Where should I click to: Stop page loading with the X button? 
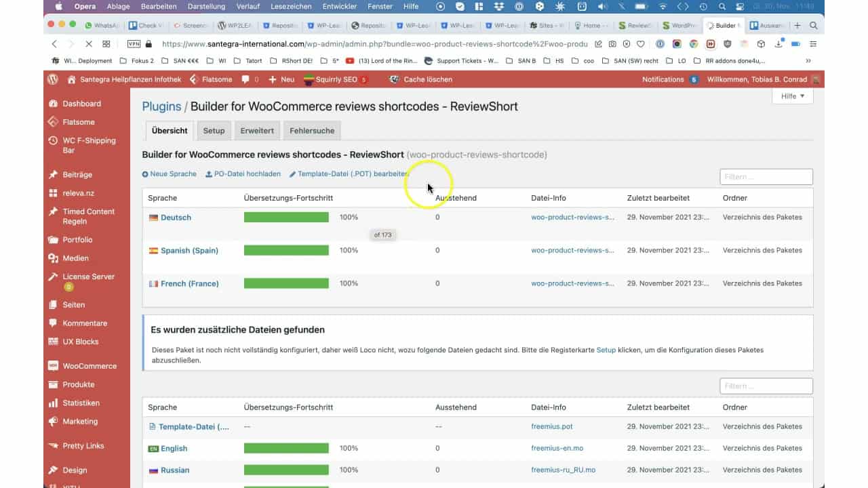[89, 43]
